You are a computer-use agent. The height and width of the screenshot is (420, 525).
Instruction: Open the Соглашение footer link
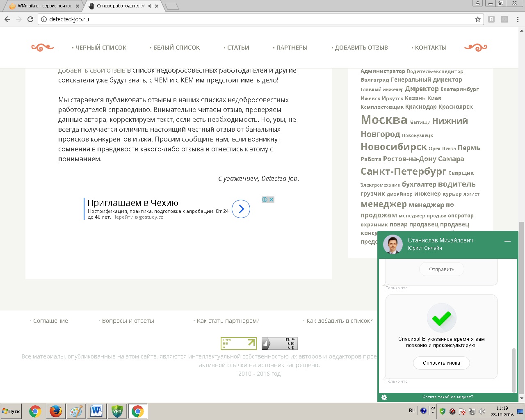click(x=50, y=321)
